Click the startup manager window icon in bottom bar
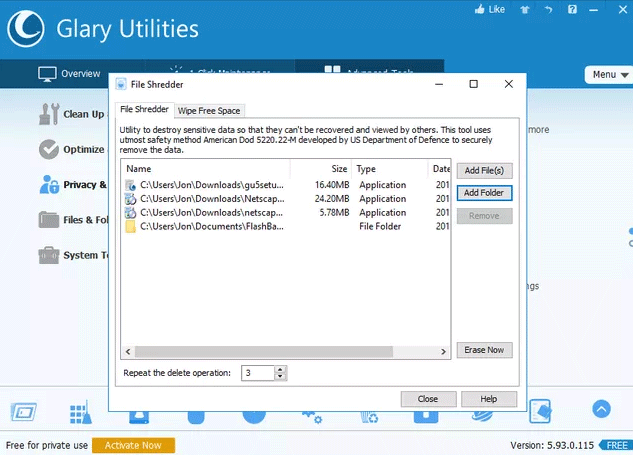This screenshot has width=633, height=455. click(23, 412)
